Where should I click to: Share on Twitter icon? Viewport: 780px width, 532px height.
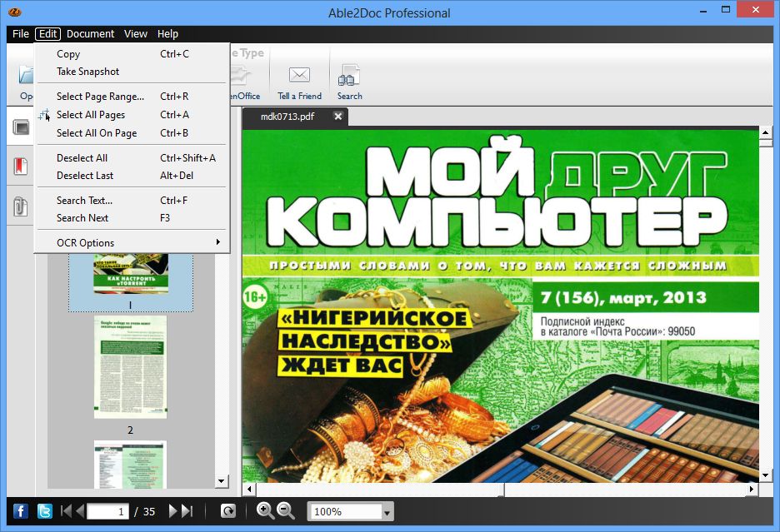(45, 510)
